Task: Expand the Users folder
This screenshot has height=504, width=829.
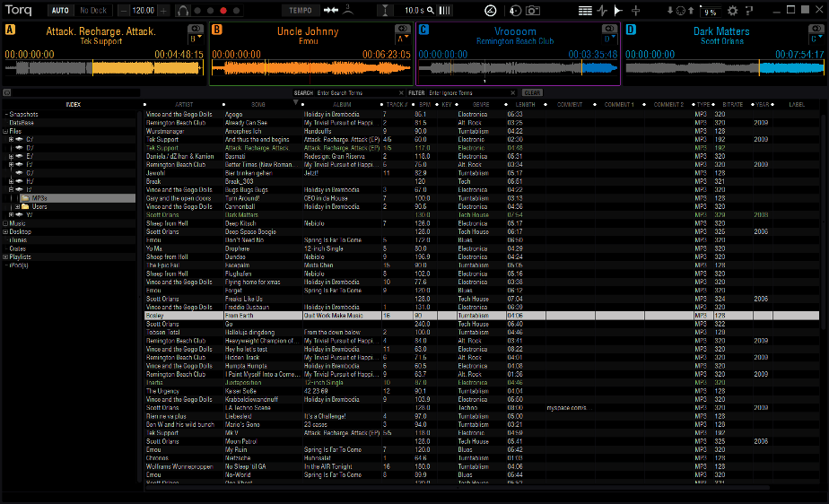Action: (15, 206)
